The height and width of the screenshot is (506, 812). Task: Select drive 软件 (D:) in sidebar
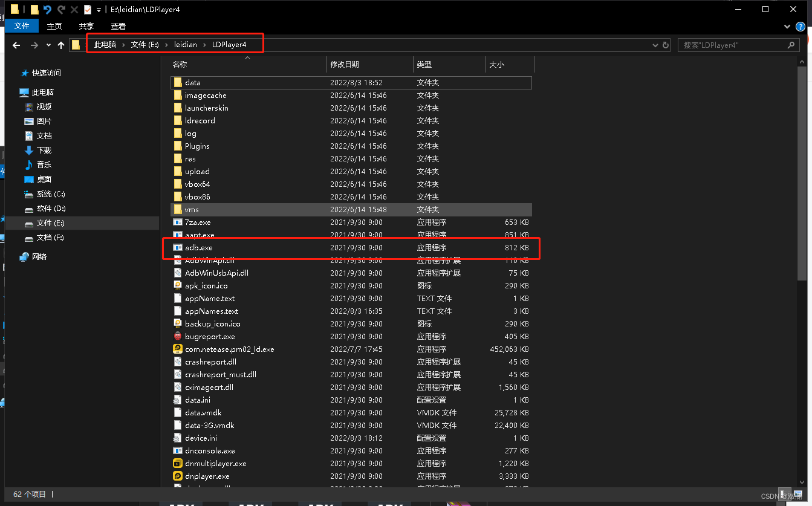[x=51, y=209]
